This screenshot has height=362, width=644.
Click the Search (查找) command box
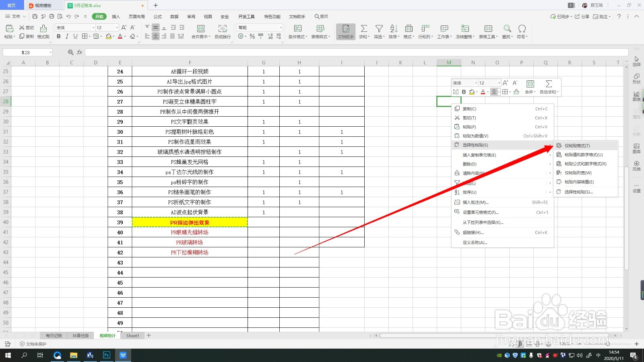tap(321, 16)
